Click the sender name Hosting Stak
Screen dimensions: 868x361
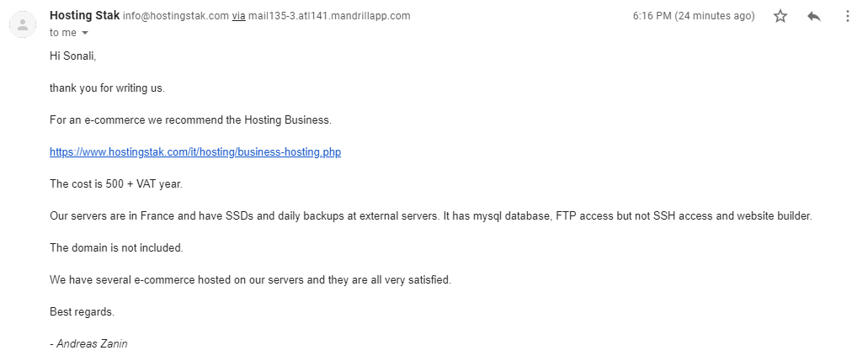pos(85,15)
